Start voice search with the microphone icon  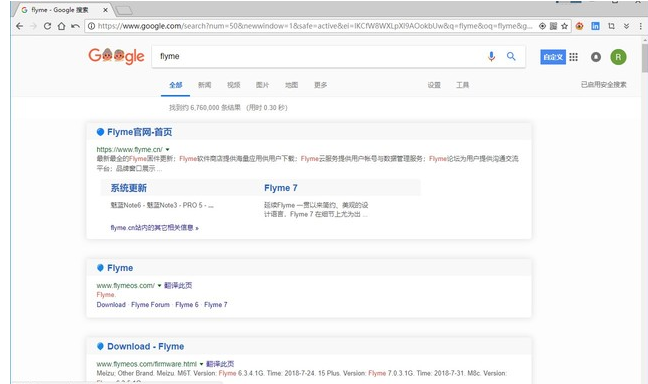(x=491, y=57)
